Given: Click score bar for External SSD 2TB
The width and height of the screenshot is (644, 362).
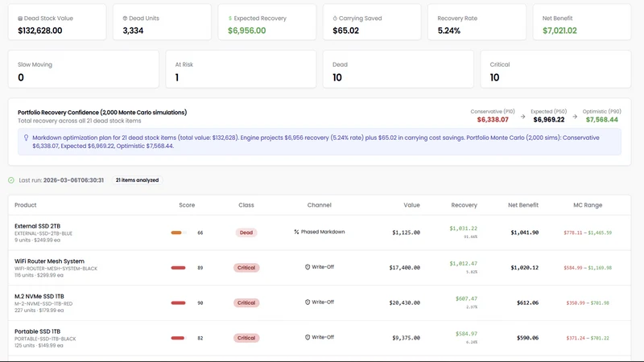Looking at the screenshot, I should pos(179,232).
